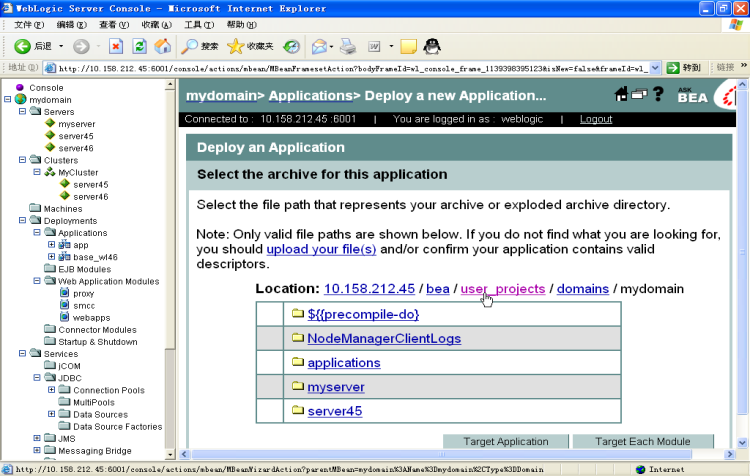Collapse the Deployments tree node
Viewport: 750px width, 476px height.
tap(22, 220)
